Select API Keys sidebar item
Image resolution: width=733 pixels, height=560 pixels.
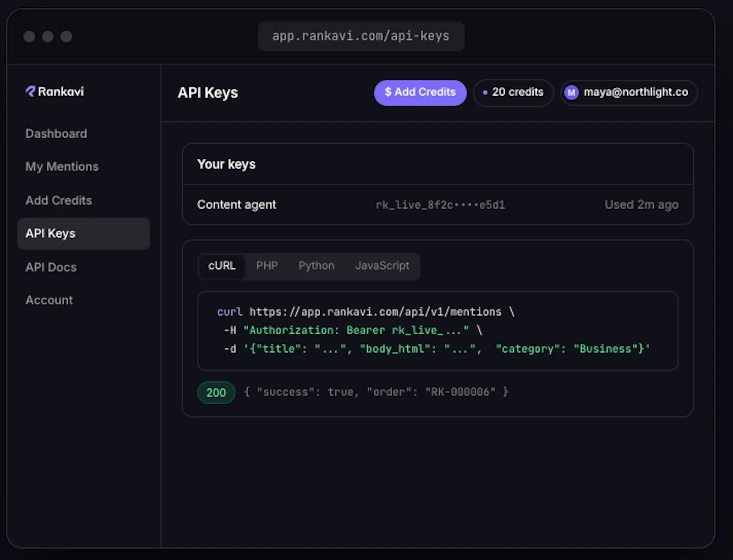[x=84, y=234]
